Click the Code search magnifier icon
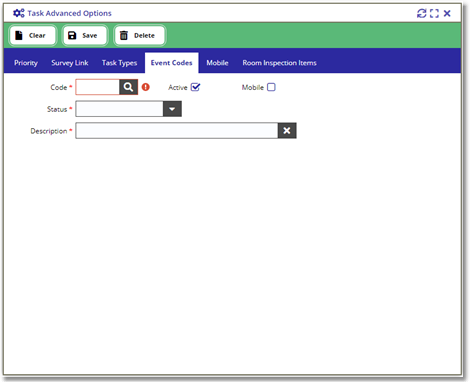The width and height of the screenshot is (470, 384). [x=128, y=87]
